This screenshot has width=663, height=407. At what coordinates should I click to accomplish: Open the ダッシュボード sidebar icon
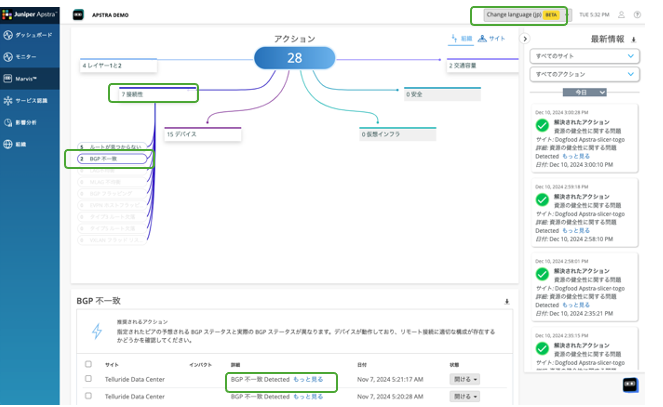click(9, 35)
